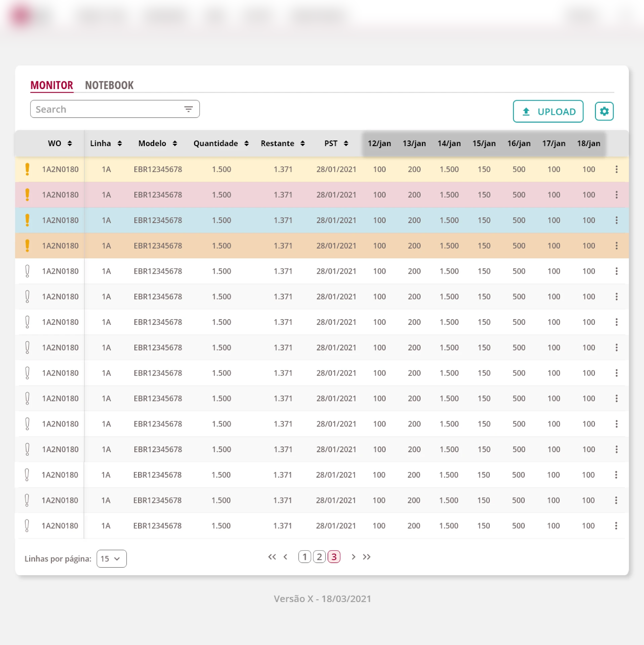The width and height of the screenshot is (644, 645).
Task: Click the 12/jan column header
Action: (379, 143)
